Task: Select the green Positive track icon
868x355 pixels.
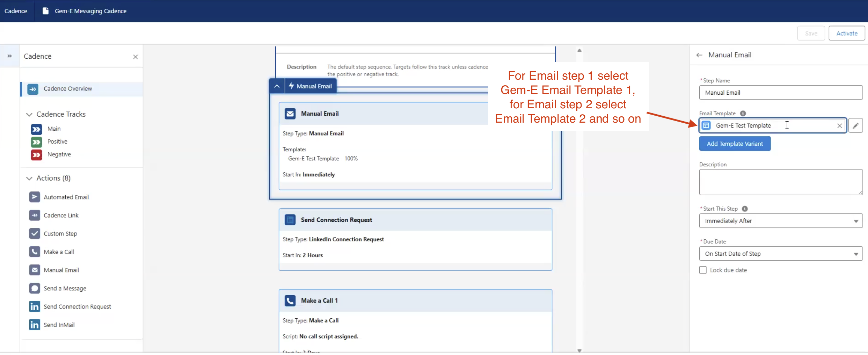Action: click(36, 142)
